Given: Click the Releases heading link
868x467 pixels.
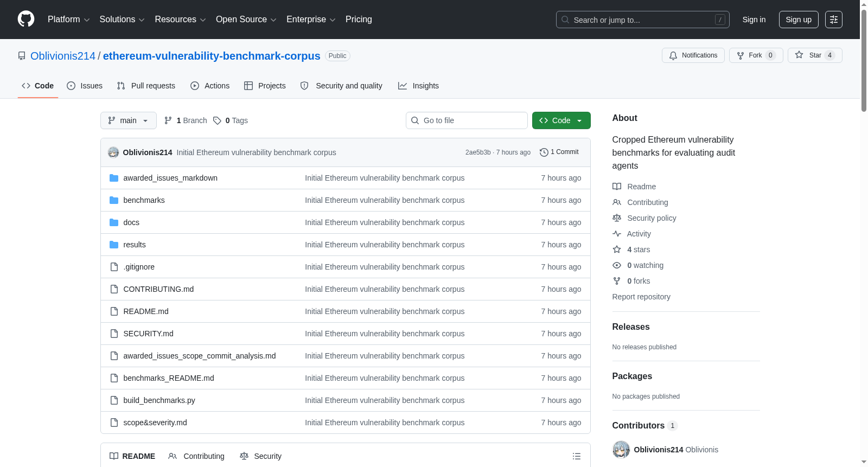Looking at the screenshot, I should tap(631, 327).
